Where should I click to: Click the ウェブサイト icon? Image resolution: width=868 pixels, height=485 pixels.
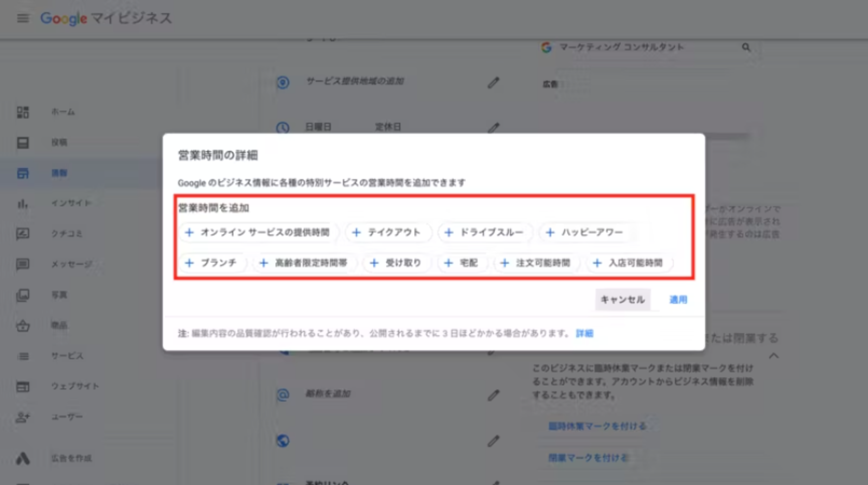23,387
